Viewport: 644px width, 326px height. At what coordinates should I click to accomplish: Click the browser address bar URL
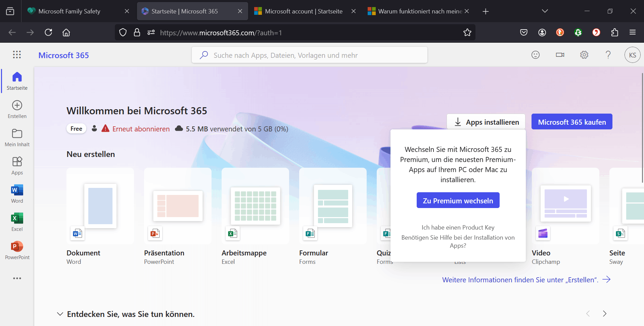click(221, 33)
